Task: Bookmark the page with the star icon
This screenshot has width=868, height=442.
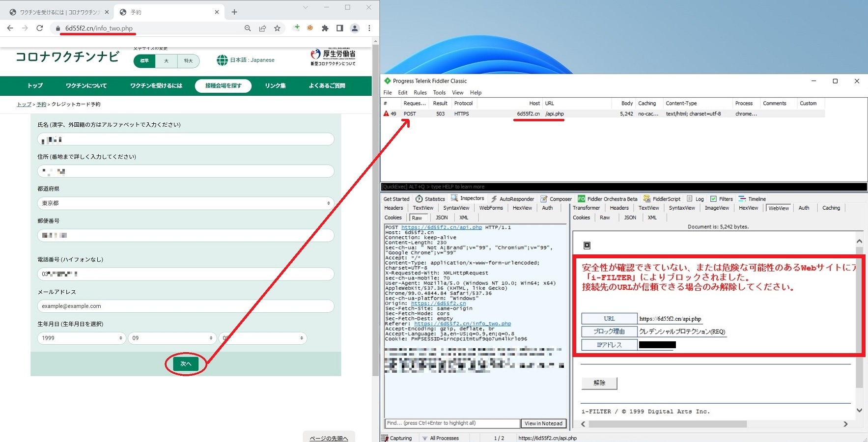Action: pos(277,28)
